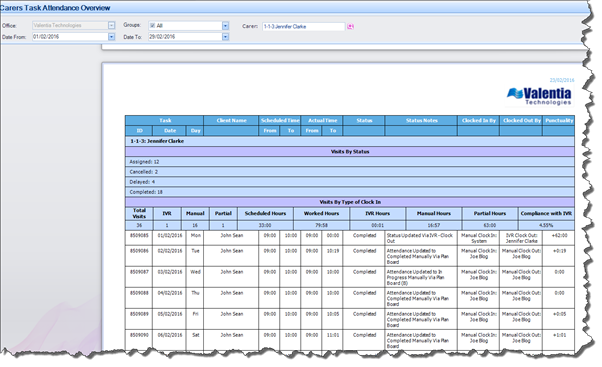Open the Date To calendar dropdown
The image size is (602, 367).
click(225, 37)
